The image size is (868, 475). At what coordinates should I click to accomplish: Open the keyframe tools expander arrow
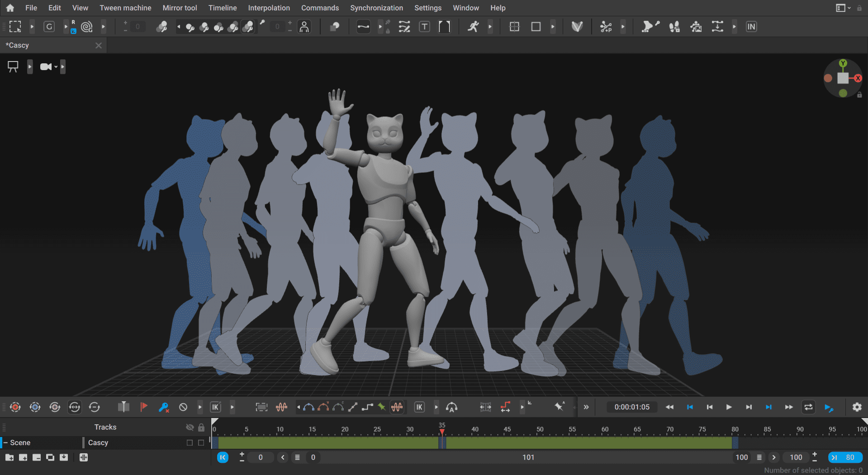[200, 407]
